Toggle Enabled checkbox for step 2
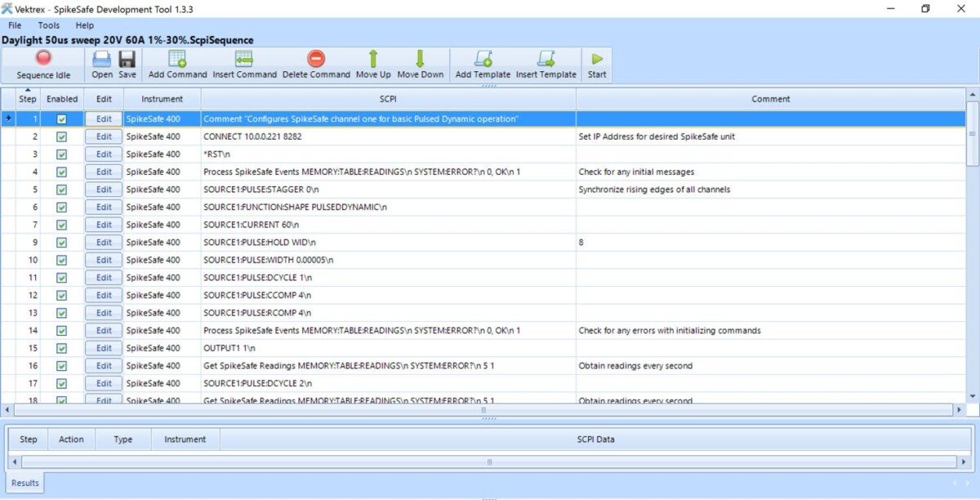The image size is (980, 500). coord(62,136)
